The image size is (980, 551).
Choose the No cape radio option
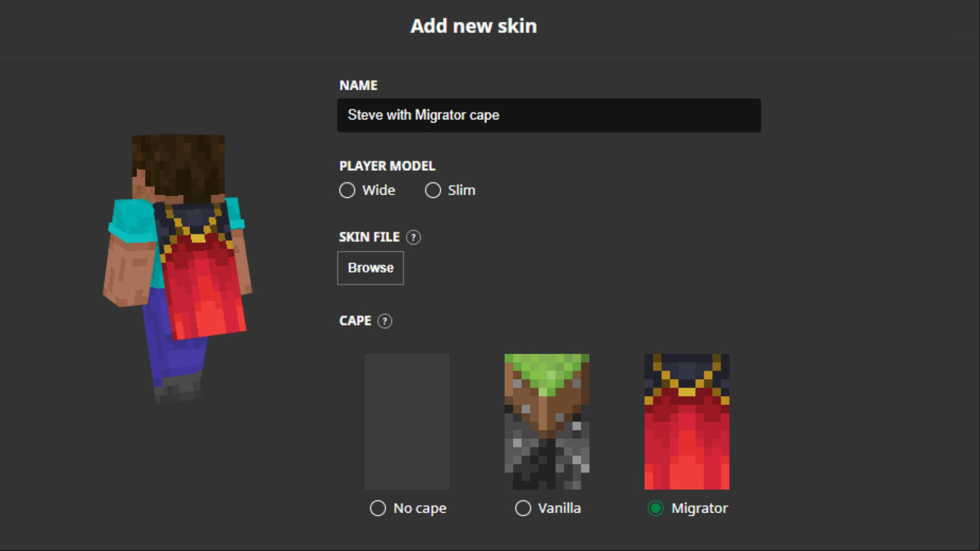(378, 508)
